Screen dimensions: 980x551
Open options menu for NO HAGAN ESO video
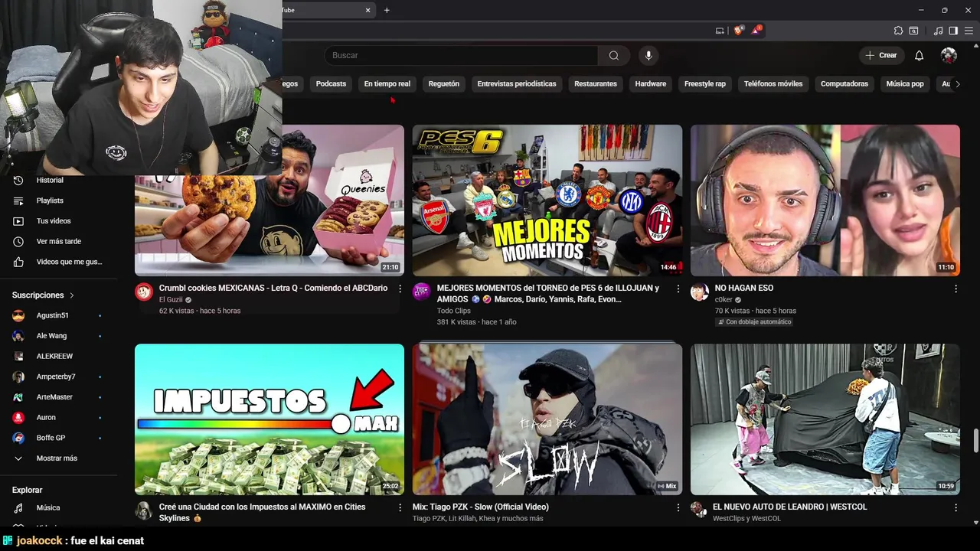(955, 289)
